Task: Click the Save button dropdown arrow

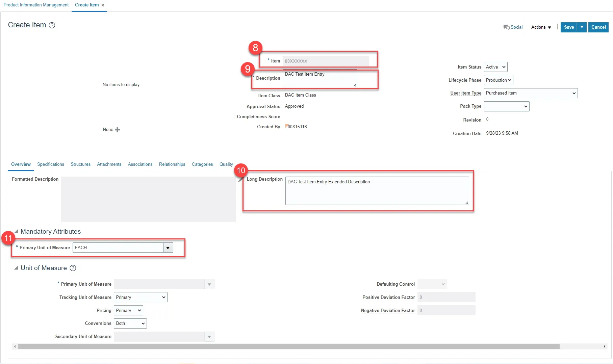Action: (x=582, y=27)
